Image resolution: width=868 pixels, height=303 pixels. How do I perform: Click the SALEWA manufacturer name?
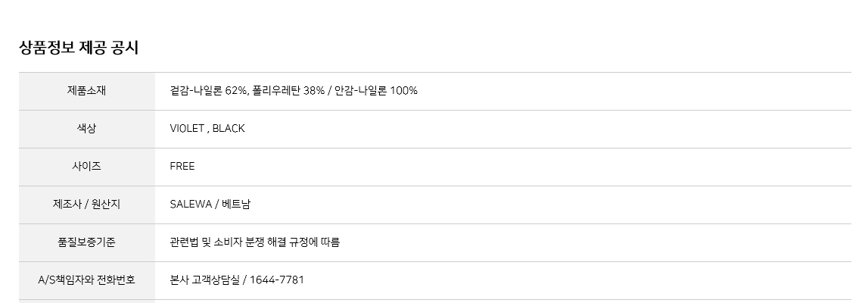[x=191, y=205]
